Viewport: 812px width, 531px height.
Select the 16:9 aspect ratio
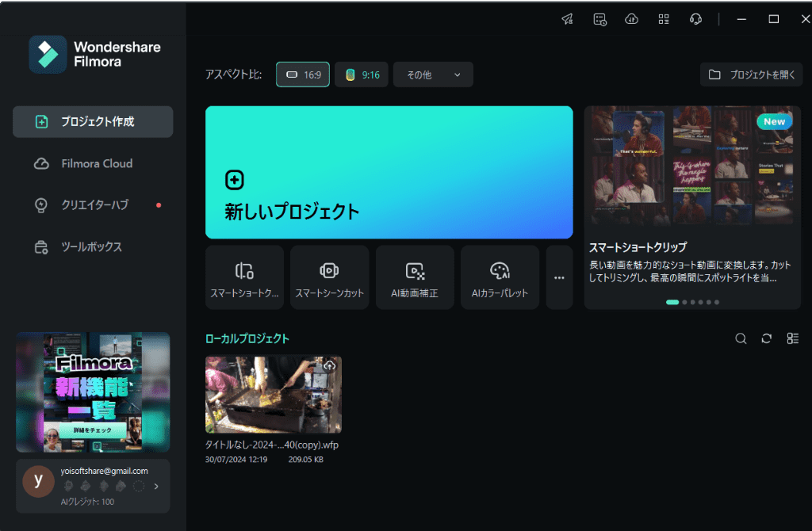pos(302,74)
